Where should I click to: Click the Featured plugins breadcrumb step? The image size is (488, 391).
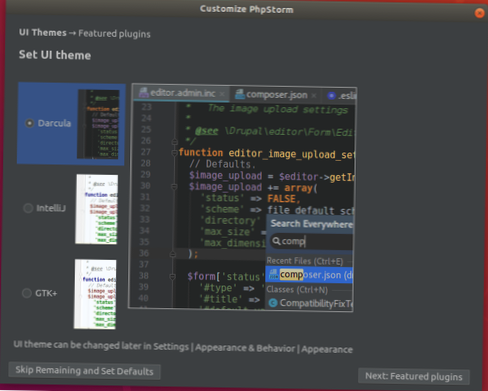114,34
